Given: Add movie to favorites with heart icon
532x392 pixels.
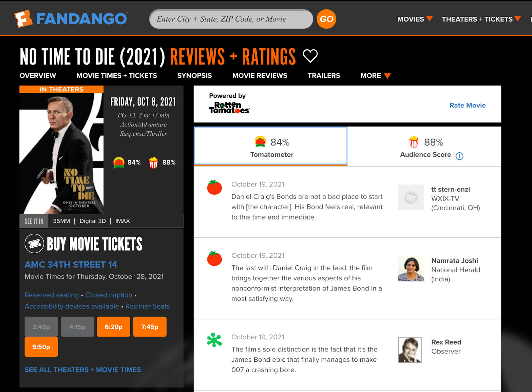Looking at the screenshot, I should point(310,56).
